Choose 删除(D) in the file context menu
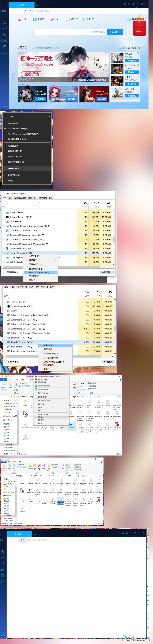The image size is (153, 644). (x=52, y=417)
